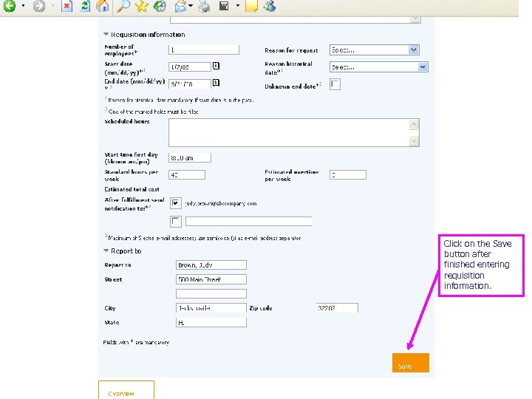Click the Start date input field
The height and width of the screenshot is (399, 532).
point(190,66)
